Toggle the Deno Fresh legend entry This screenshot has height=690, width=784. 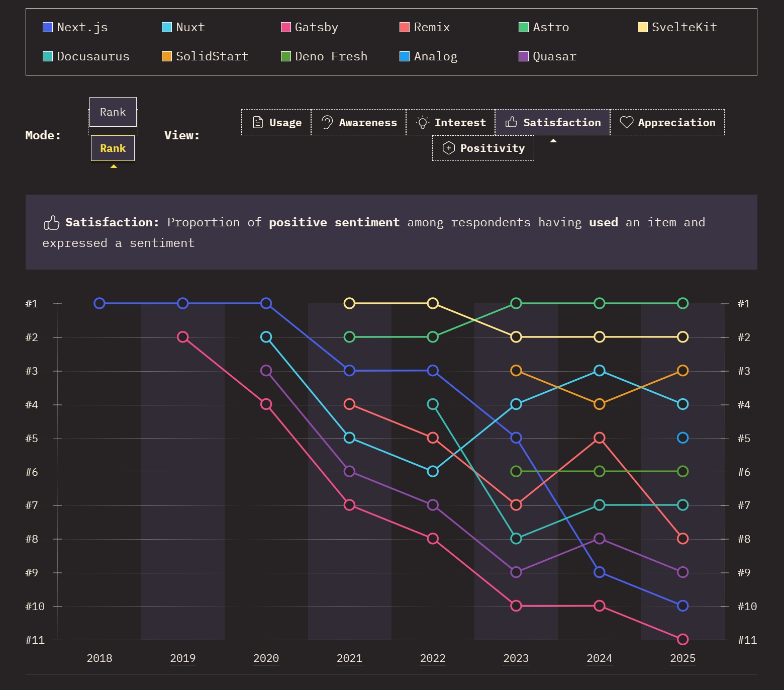coord(324,56)
